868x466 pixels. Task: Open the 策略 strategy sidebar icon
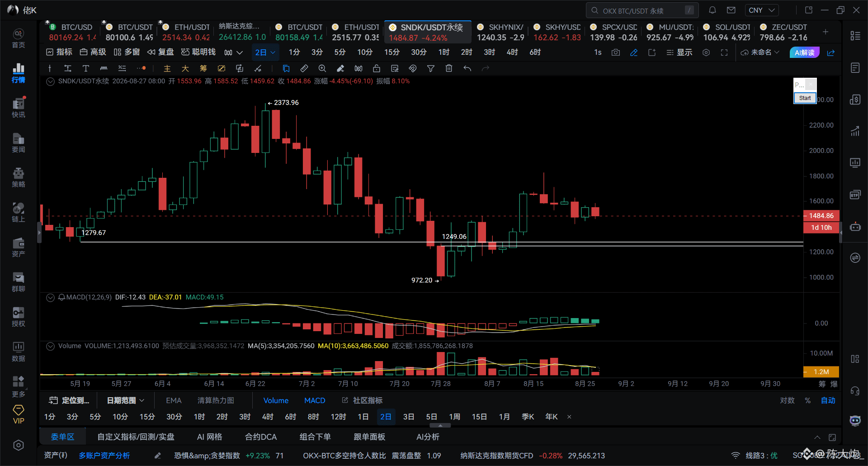[18, 177]
